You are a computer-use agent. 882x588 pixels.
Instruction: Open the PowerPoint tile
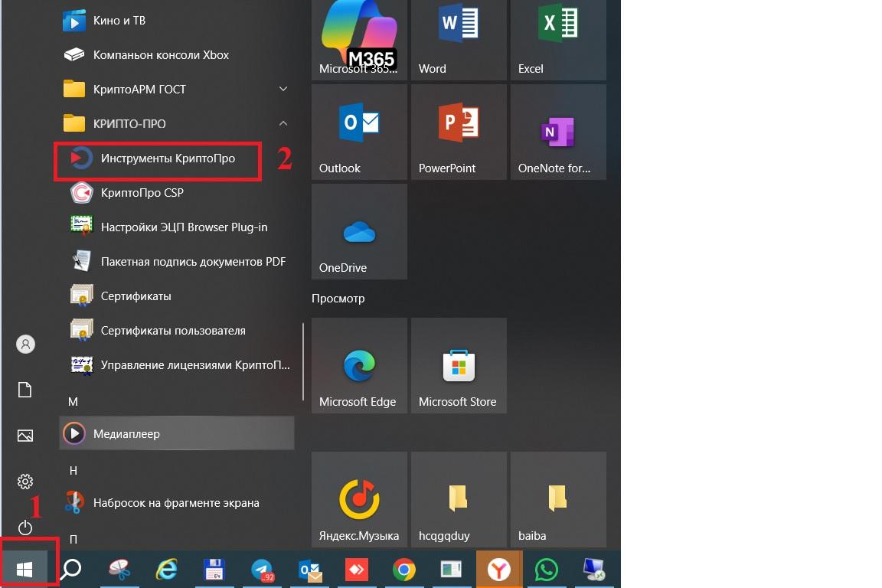(x=459, y=132)
